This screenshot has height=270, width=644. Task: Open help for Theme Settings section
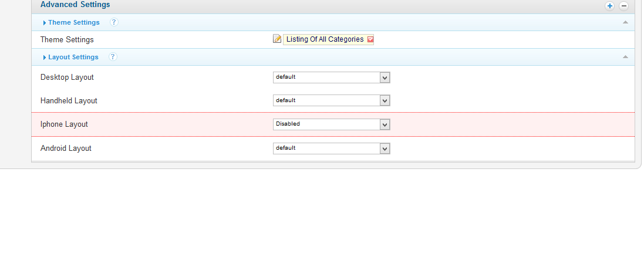coord(114,22)
